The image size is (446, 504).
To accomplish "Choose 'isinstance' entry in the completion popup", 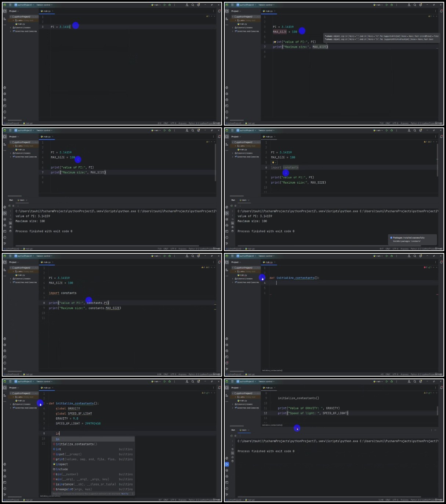I will (93, 484).
